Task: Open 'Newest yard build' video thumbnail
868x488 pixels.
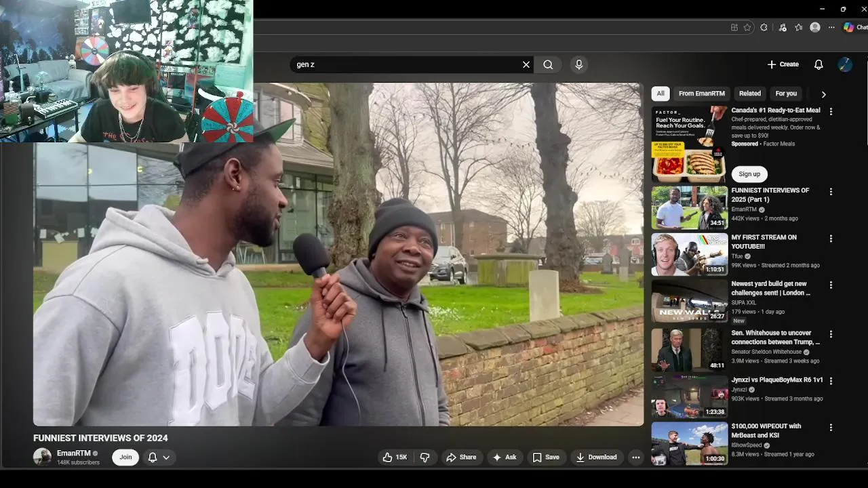Action: coord(690,301)
